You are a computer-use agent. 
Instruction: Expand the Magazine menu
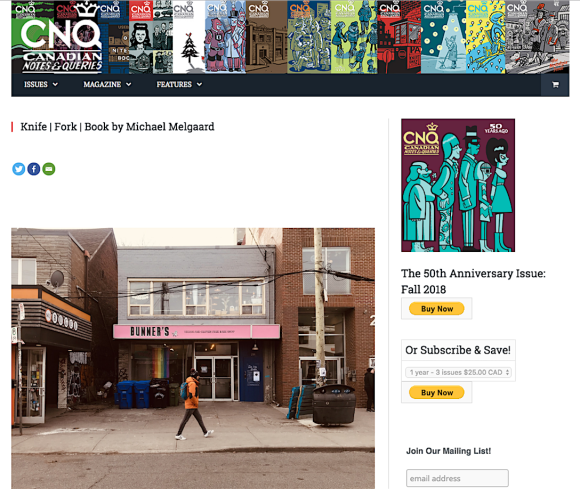107,85
